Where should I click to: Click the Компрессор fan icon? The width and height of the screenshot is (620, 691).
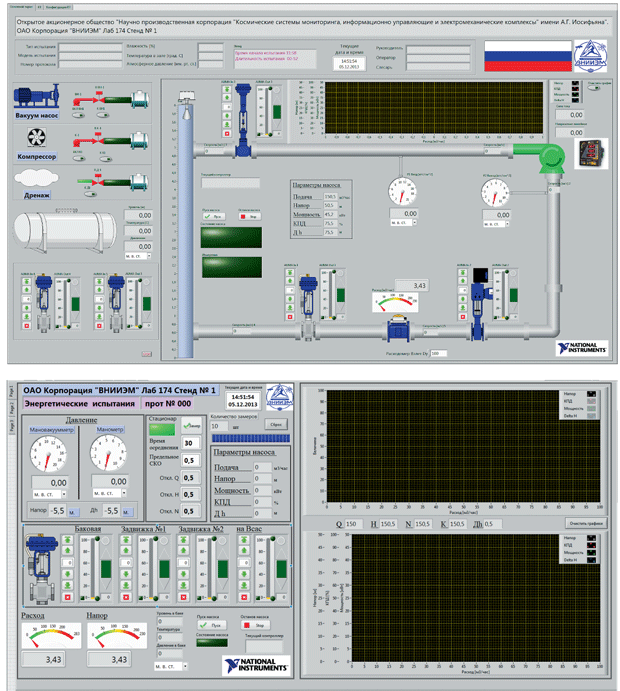tap(36, 137)
